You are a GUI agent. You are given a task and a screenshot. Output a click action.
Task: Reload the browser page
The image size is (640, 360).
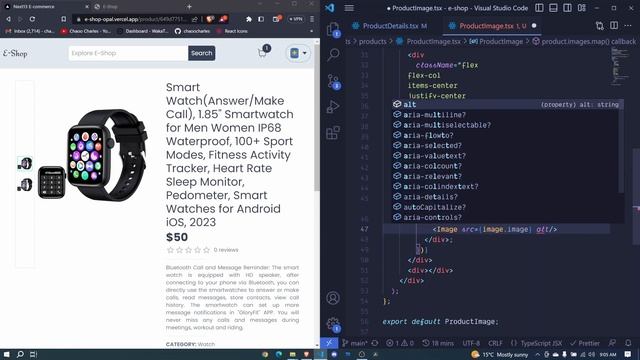pos(32,19)
